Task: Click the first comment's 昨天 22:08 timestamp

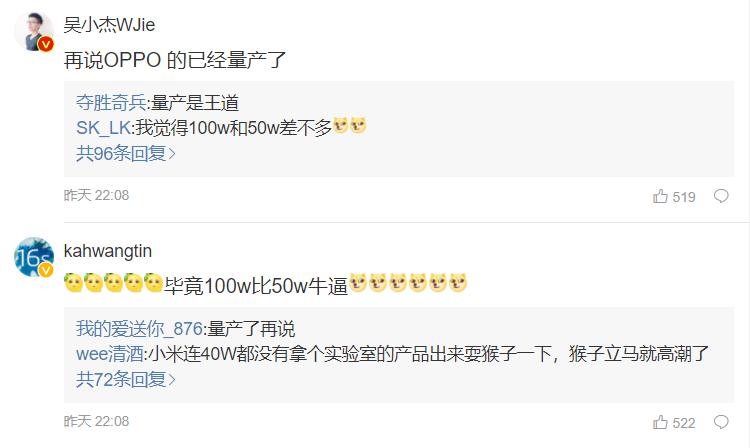Action: (x=96, y=195)
